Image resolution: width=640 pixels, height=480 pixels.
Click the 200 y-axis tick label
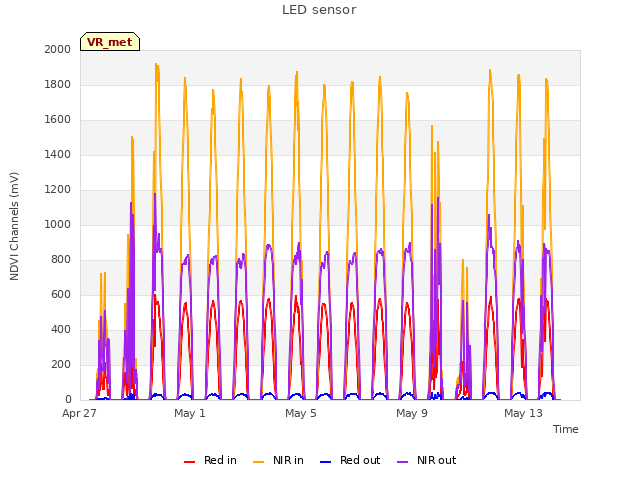(x=61, y=364)
